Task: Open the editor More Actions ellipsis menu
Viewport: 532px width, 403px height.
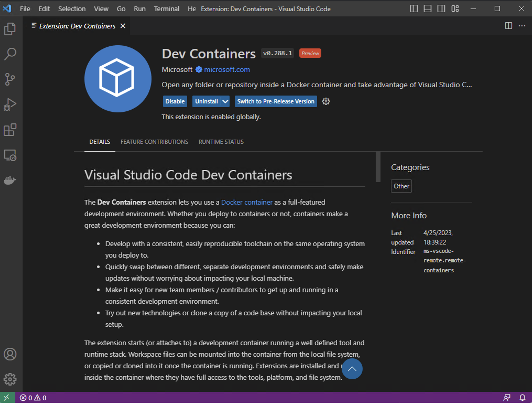Action: [522, 26]
